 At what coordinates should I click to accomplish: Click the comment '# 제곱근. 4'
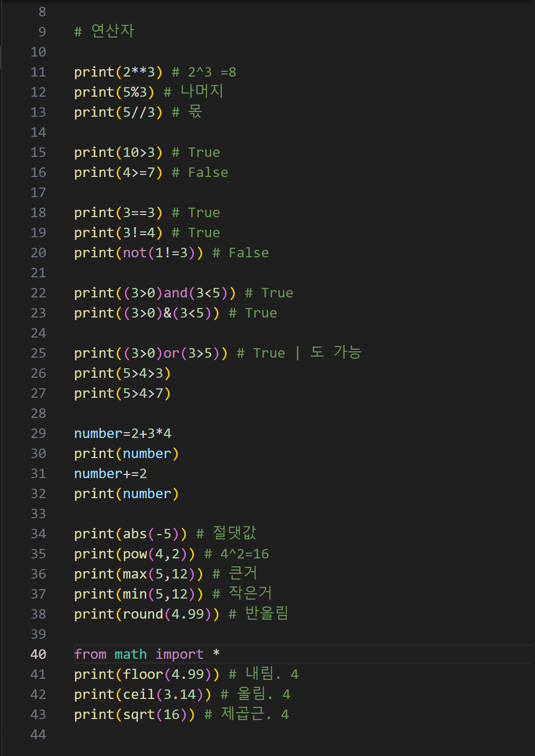coord(247,714)
